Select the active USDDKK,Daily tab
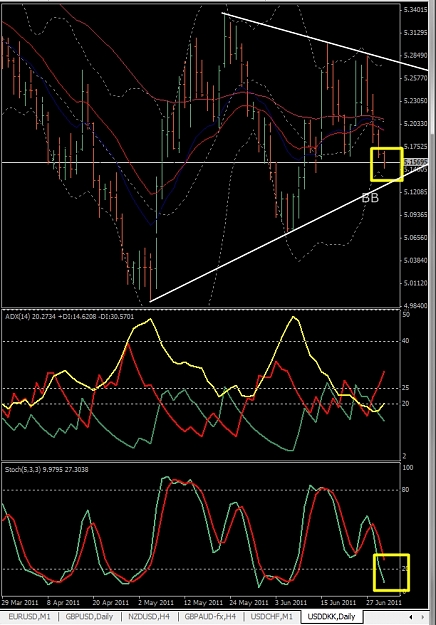436x625 pixels. [331, 616]
